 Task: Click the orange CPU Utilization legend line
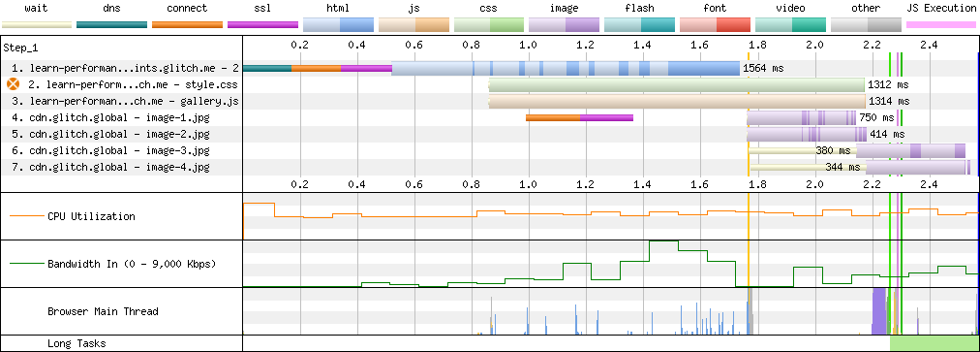[27, 216]
